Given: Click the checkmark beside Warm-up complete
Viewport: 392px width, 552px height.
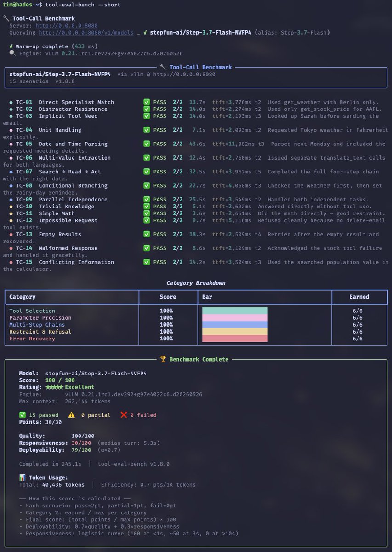Looking at the screenshot, I should [11, 46].
